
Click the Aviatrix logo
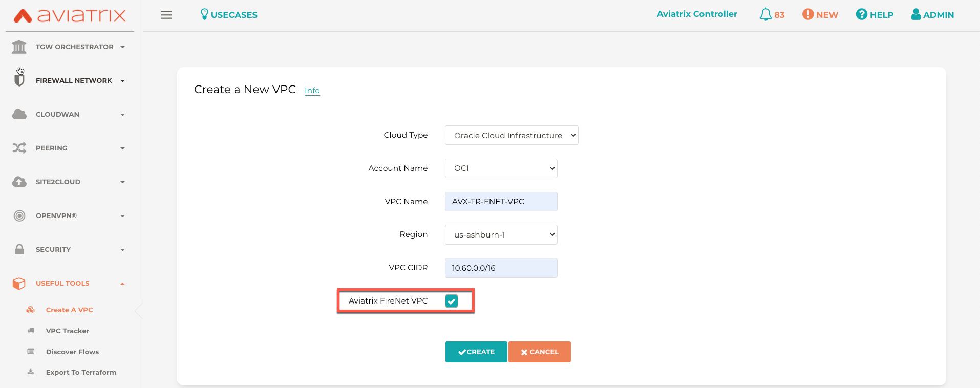click(x=70, y=15)
